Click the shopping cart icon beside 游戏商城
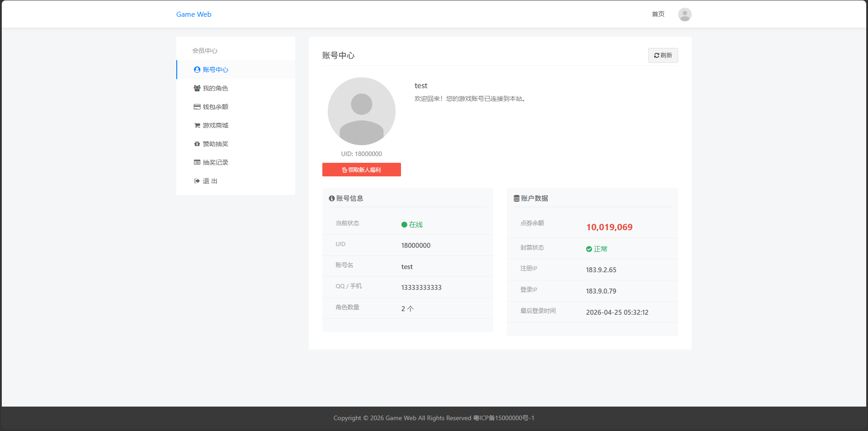868x431 pixels. 197,125
